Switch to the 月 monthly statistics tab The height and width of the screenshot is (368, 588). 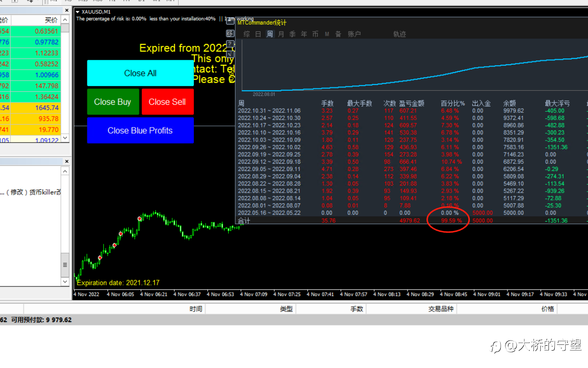click(x=281, y=34)
